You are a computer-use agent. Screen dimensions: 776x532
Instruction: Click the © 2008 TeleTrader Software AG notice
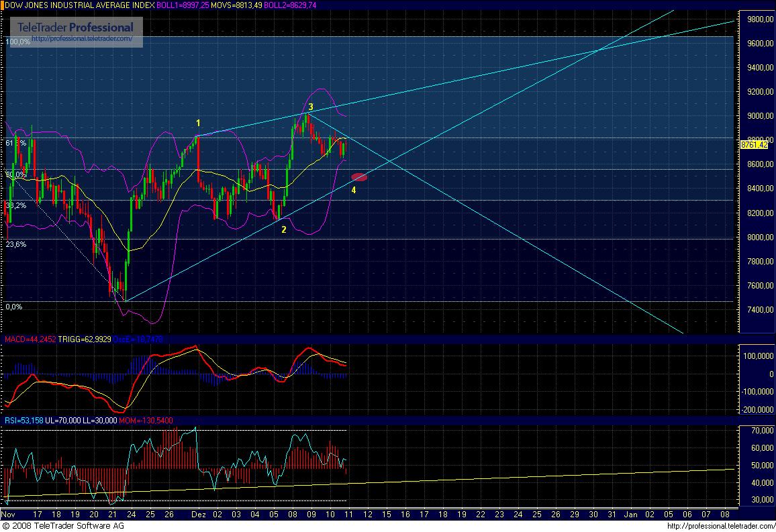(63, 526)
